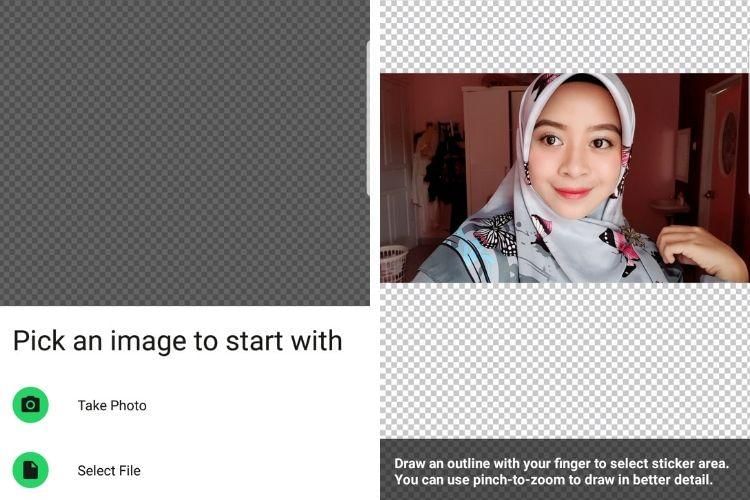The image size is (750, 500).
Task: Choose the Take Photo option label
Action: pyautogui.click(x=112, y=405)
